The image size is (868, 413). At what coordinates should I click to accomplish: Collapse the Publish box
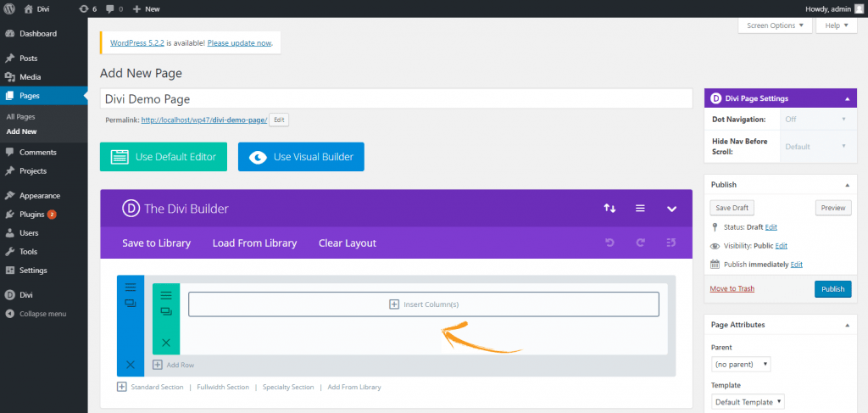point(847,185)
